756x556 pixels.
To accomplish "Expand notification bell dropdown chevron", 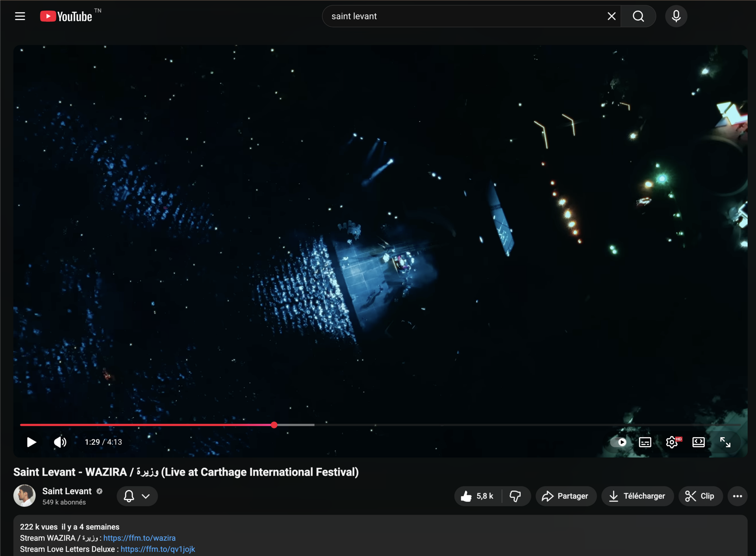I will (146, 496).
